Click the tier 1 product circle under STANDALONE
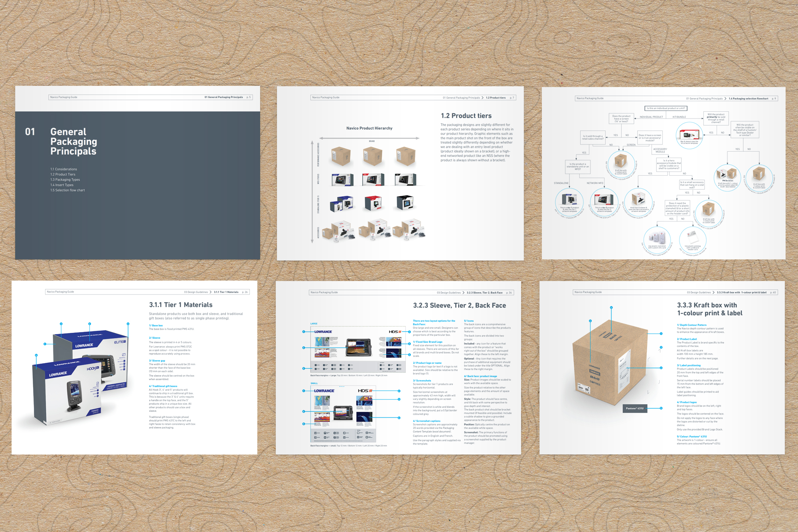This screenshot has width=798, height=532. click(x=569, y=201)
